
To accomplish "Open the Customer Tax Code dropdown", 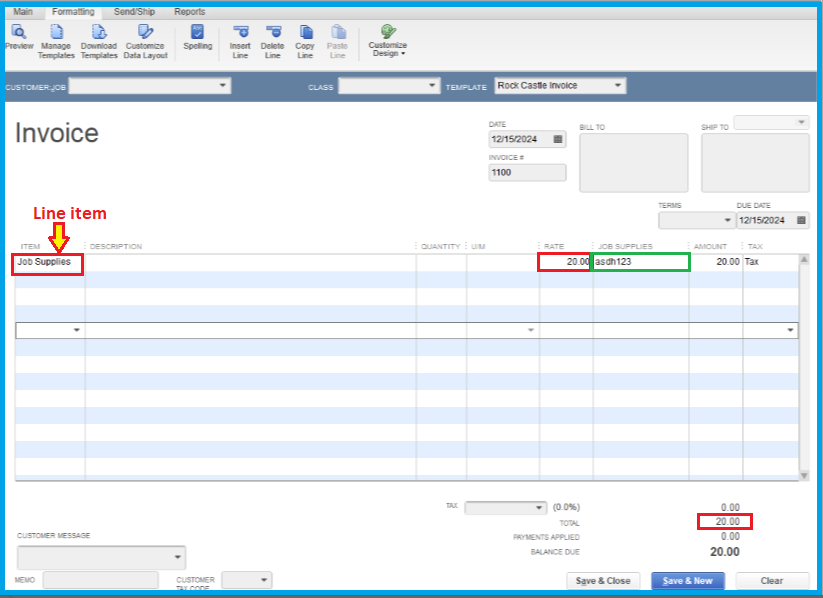I will click(264, 580).
